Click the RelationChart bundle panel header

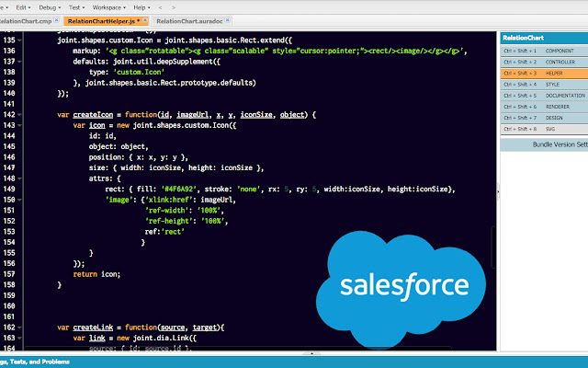pyautogui.click(x=544, y=38)
